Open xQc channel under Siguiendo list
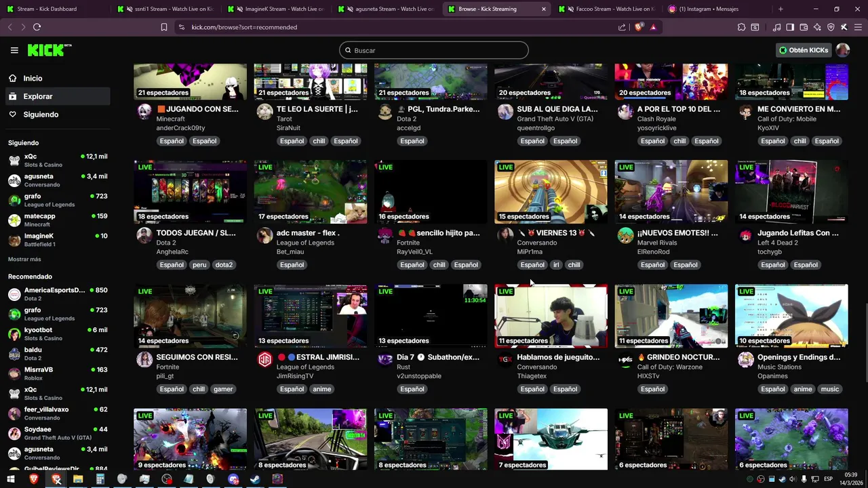Screen dimensions: 868x488 click(x=58, y=160)
